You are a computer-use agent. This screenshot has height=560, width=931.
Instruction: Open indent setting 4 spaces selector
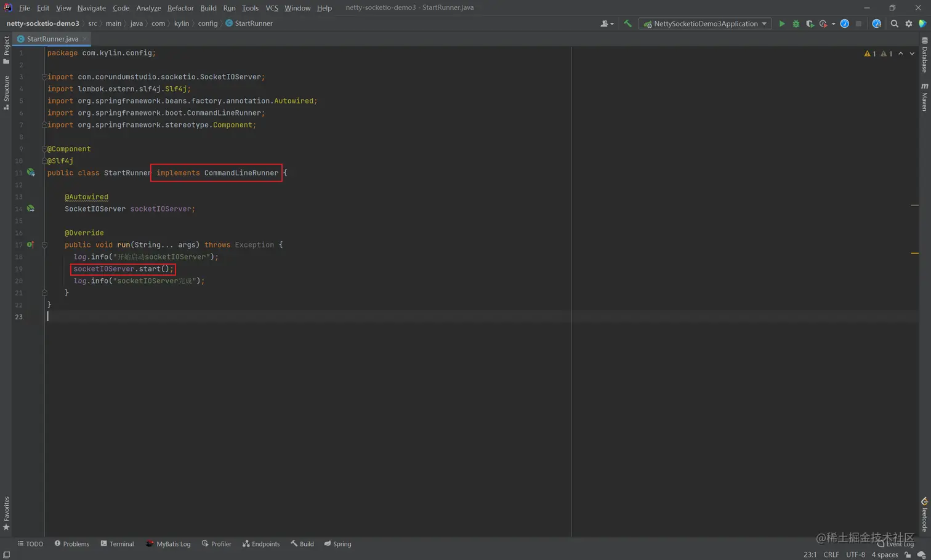(885, 554)
